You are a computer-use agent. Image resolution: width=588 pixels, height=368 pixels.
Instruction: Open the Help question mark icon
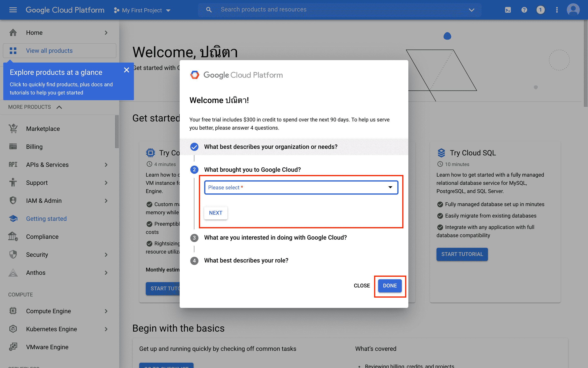(x=524, y=10)
